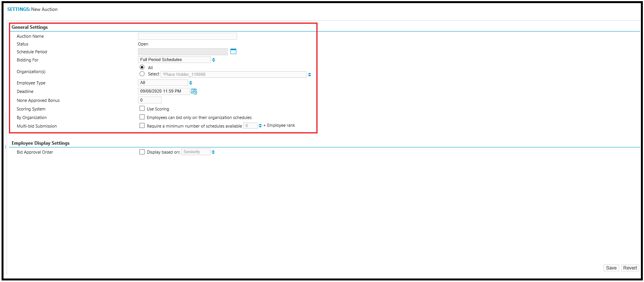The height and width of the screenshot is (282, 644).
Task: Focus the Auction Name text field
Action: coord(187,36)
